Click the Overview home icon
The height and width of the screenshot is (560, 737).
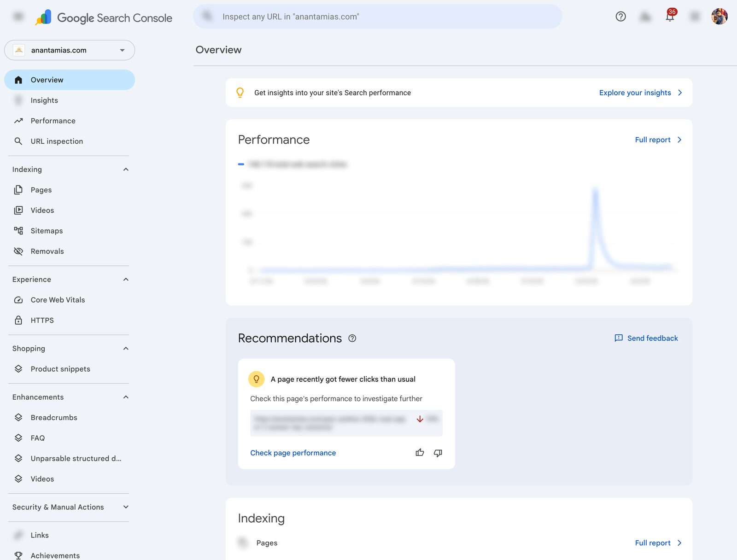[x=18, y=80]
